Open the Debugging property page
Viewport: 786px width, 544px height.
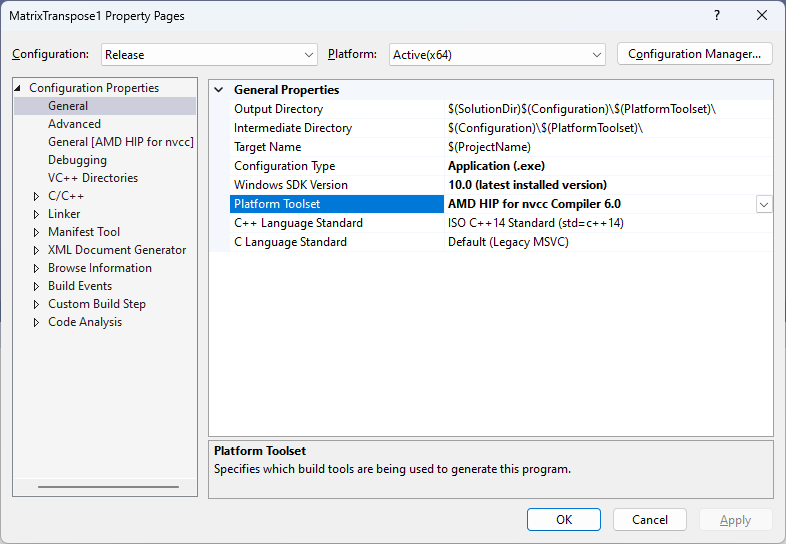click(77, 160)
